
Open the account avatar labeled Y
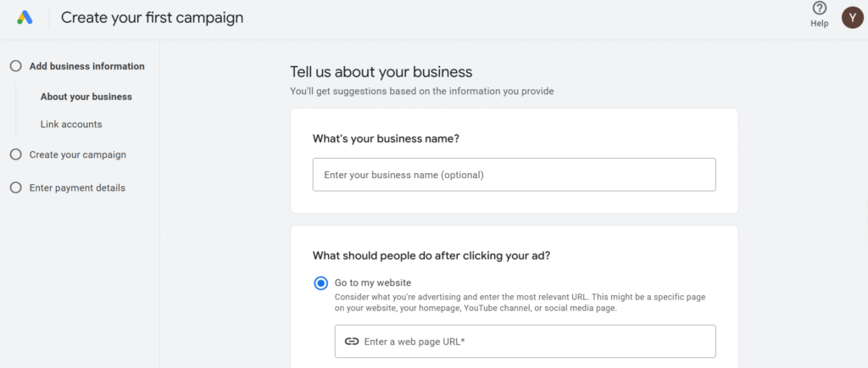(852, 17)
